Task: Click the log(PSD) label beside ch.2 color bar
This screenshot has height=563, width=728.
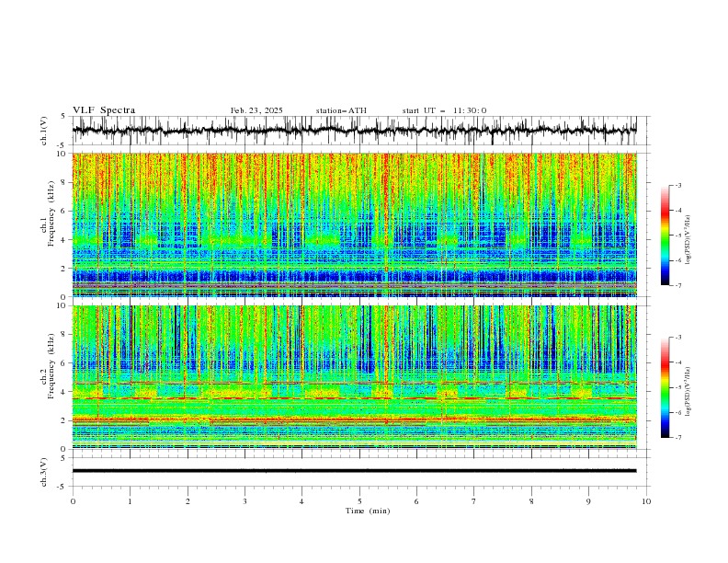Action: tap(688, 392)
